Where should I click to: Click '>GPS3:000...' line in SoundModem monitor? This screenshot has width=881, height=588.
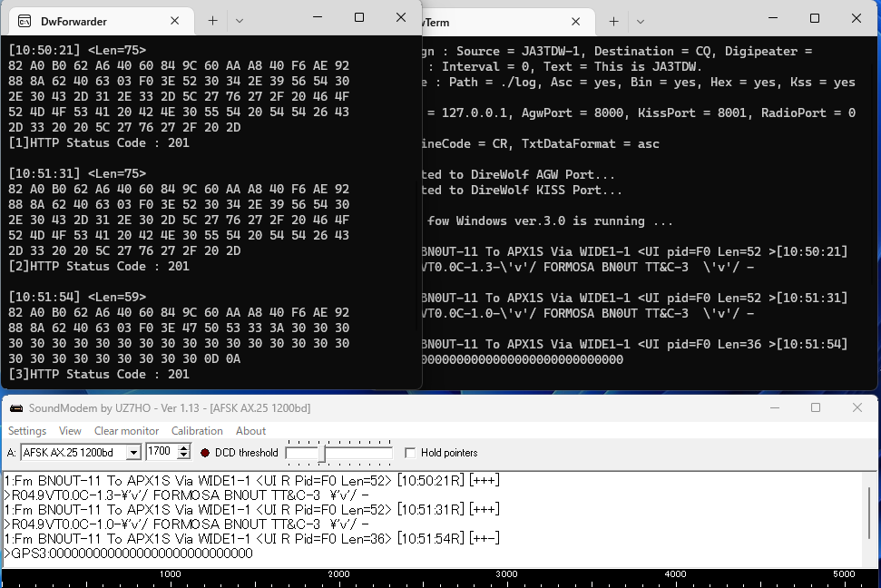coord(129,554)
